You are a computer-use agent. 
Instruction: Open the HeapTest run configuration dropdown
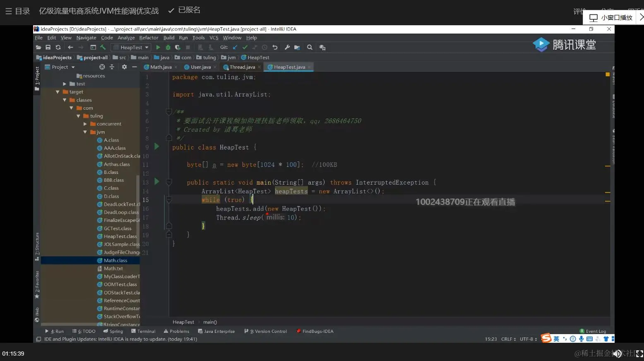click(x=131, y=48)
